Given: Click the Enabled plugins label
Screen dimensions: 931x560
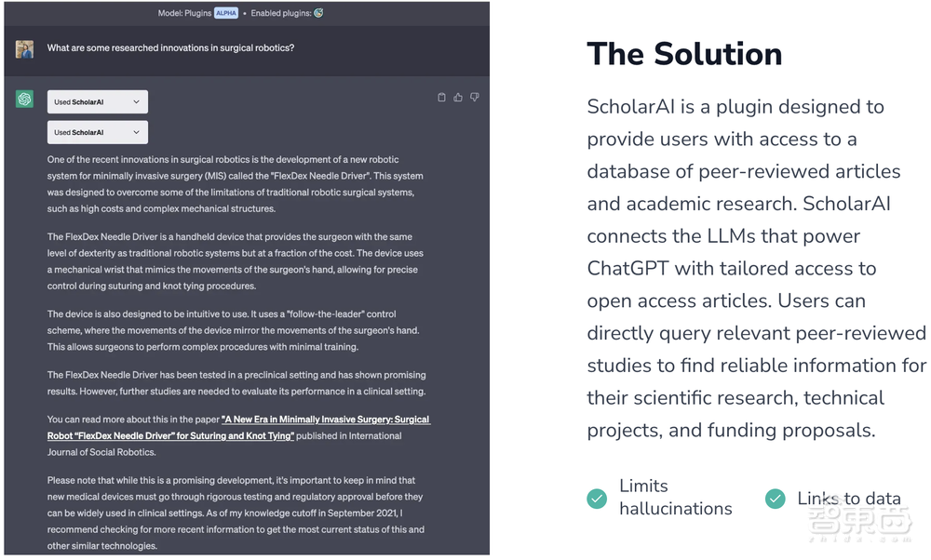Looking at the screenshot, I should click(280, 13).
